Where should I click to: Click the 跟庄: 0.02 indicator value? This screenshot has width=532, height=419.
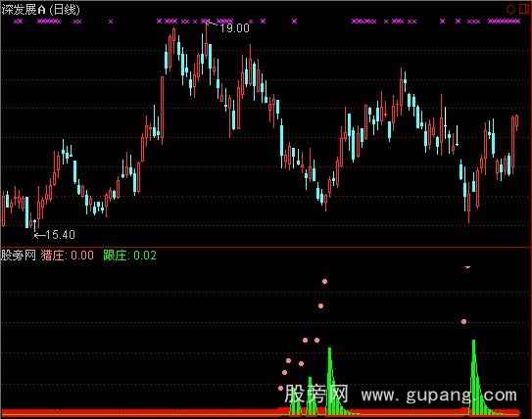click(130, 256)
